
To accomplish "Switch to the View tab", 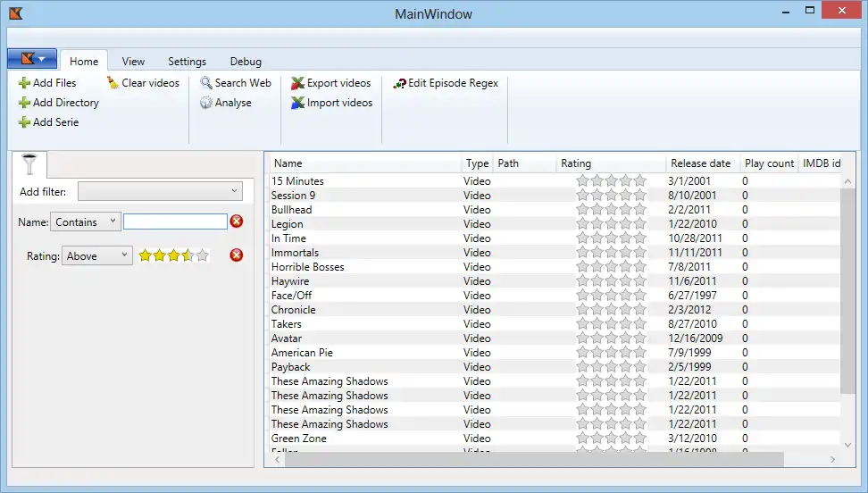I will tap(133, 62).
